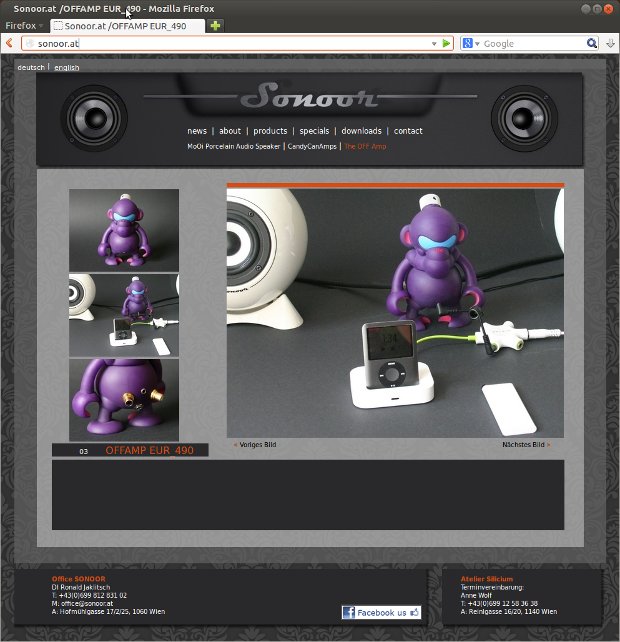Select the Sonoor.at /OFFAMP EUR_490 tab
The height and width of the screenshot is (642, 620).
point(127,26)
